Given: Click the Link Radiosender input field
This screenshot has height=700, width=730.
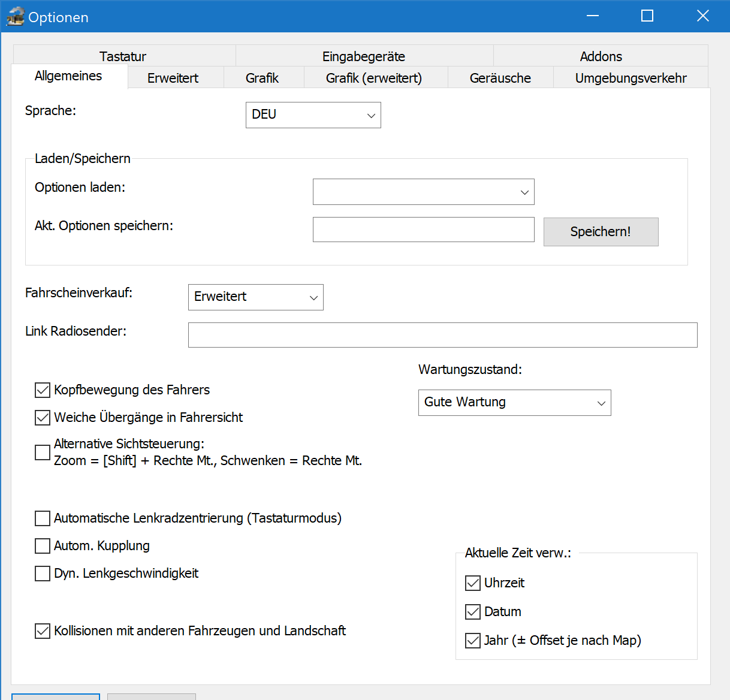Looking at the screenshot, I should (x=442, y=335).
